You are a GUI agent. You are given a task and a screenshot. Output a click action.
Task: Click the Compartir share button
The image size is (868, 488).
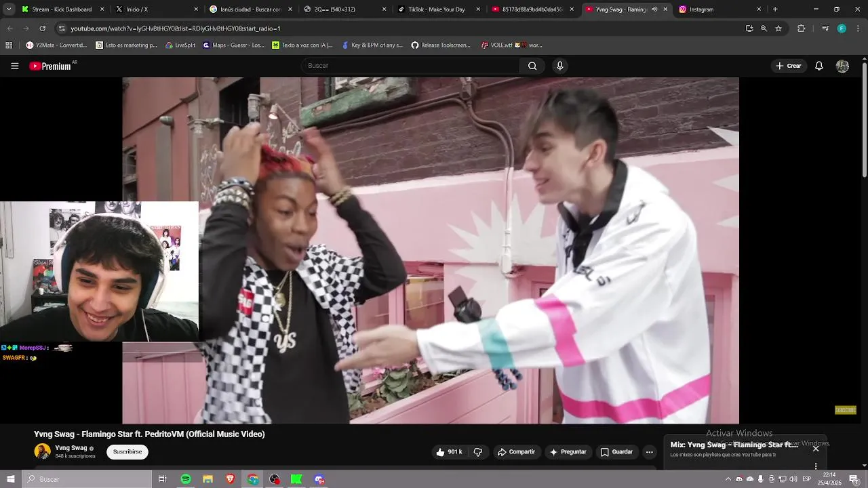[x=516, y=452]
